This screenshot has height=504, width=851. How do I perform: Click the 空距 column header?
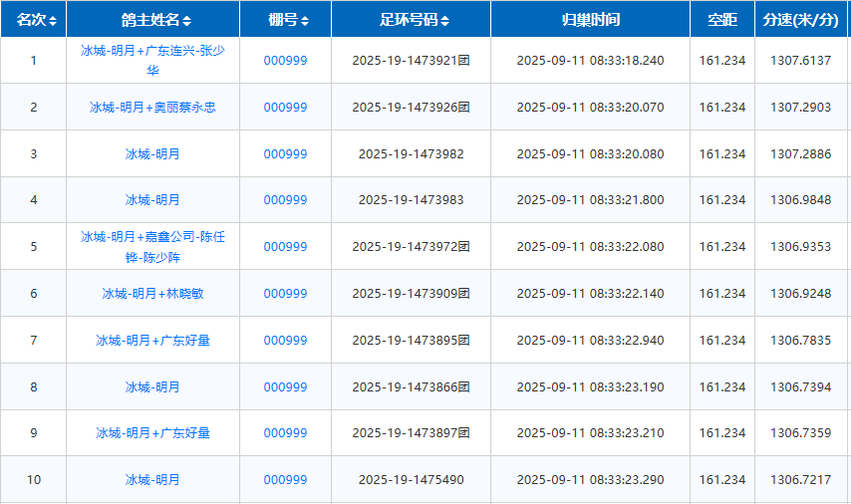(x=721, y=19)
